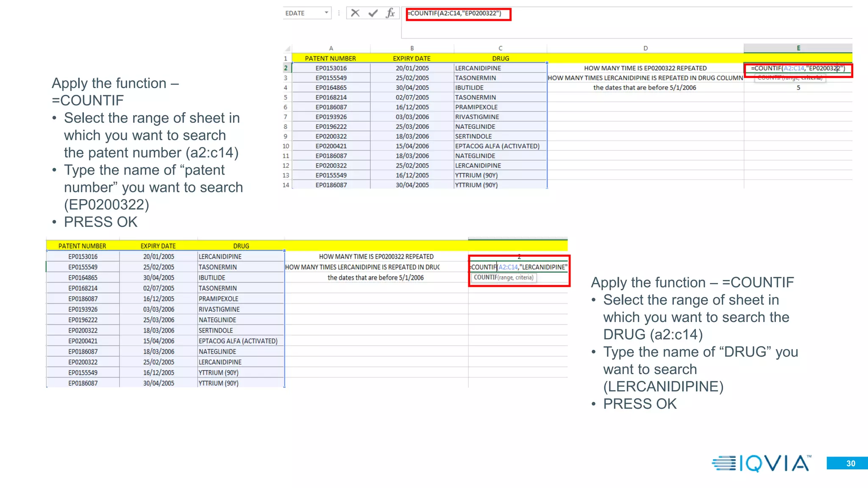
Task: Click the PATENT NUMBER header cell in top sheet
Action: click(331, 58)
